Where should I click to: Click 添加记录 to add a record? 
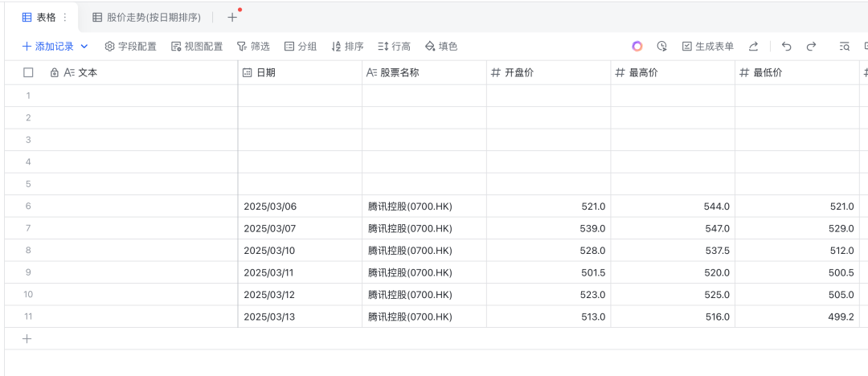pyautogui.click(x=48, y=47)
